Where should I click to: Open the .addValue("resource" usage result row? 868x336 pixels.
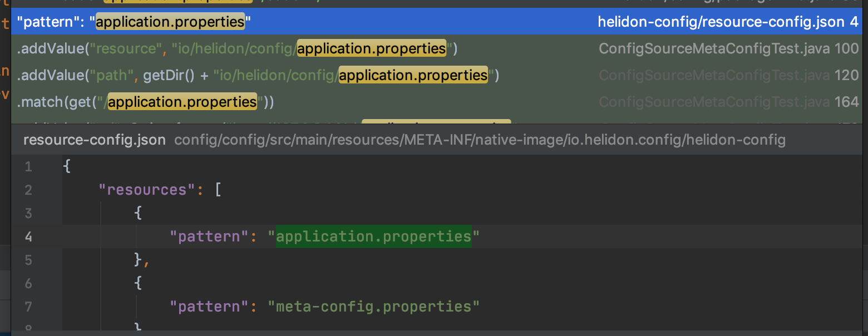(x=223, y=48)
